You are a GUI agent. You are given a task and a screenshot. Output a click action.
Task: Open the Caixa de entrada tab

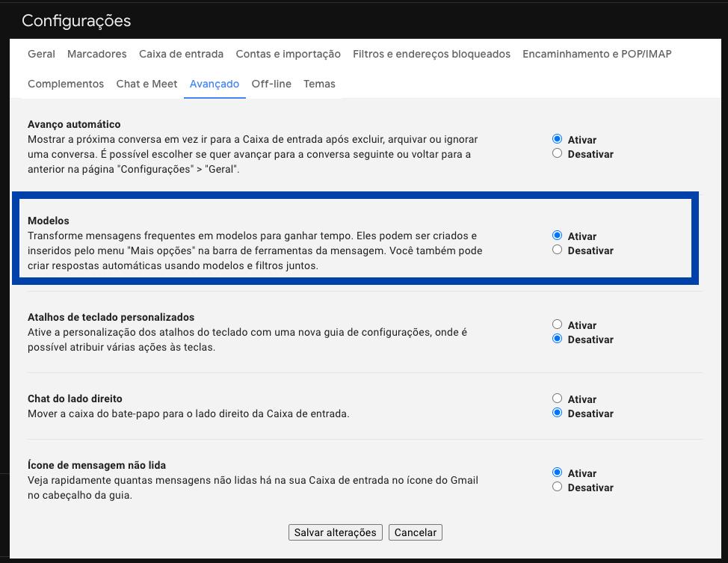coord(181,54)
